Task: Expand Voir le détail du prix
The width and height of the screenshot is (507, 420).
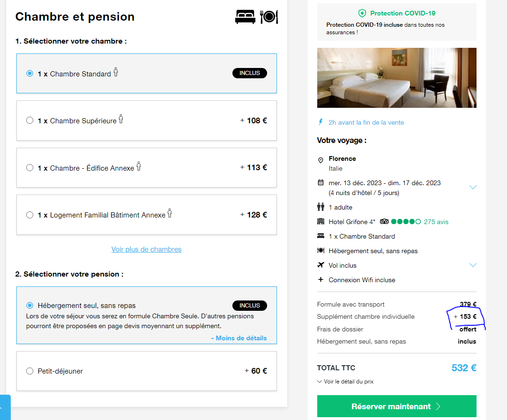Action: [x=345, y=382]
